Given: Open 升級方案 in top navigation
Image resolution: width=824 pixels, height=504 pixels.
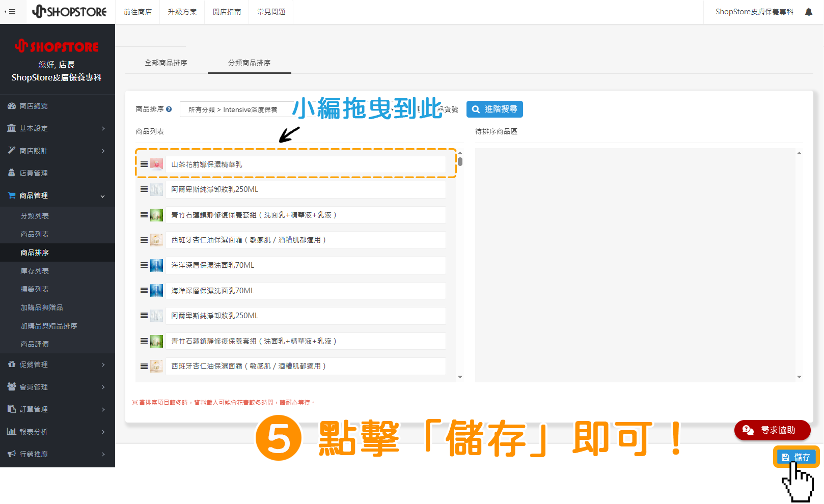Looking at the screenshot, I should (x=182, y=12).
